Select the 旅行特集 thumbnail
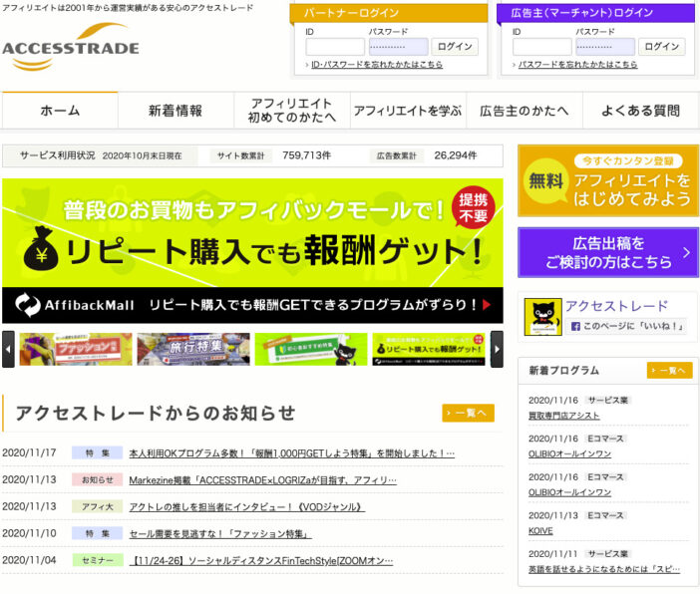Viewport: 700px width, 594px height. [193, 350]
